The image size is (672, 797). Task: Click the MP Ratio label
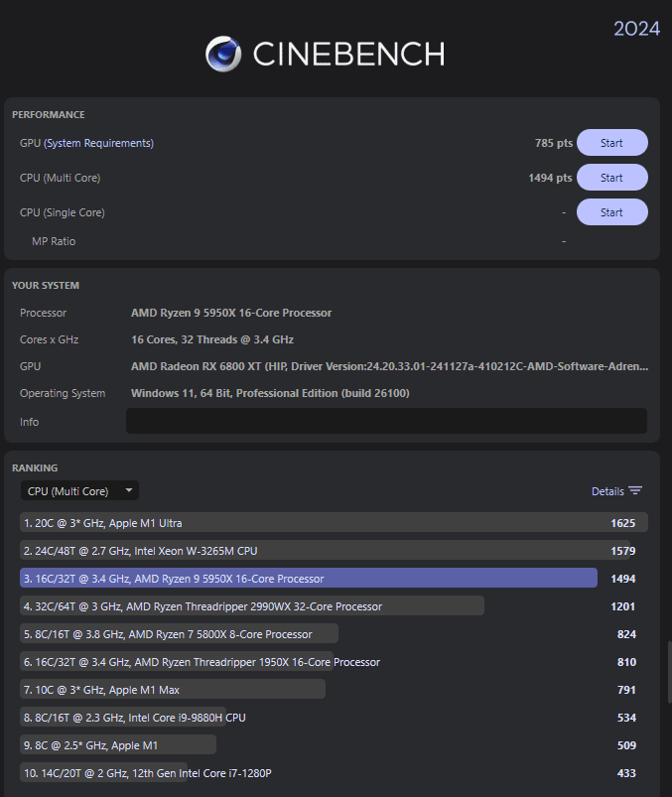[x=54, y=241]
